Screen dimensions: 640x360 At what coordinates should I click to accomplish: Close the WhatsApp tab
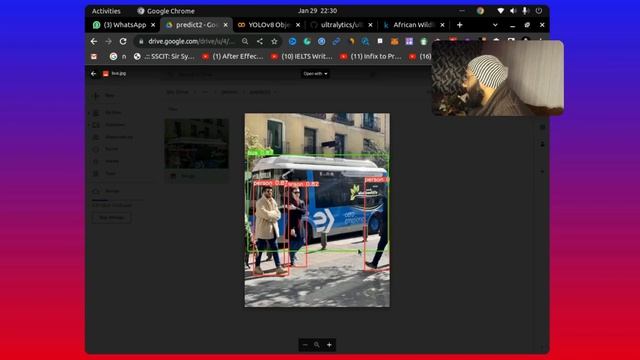pyautogui.click(x=153, y=25)
